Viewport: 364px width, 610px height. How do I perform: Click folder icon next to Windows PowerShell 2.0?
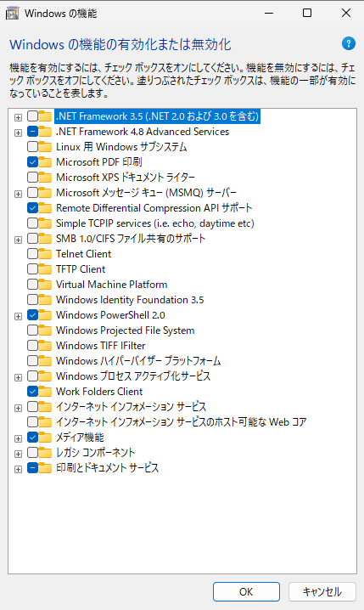point(45,315)
